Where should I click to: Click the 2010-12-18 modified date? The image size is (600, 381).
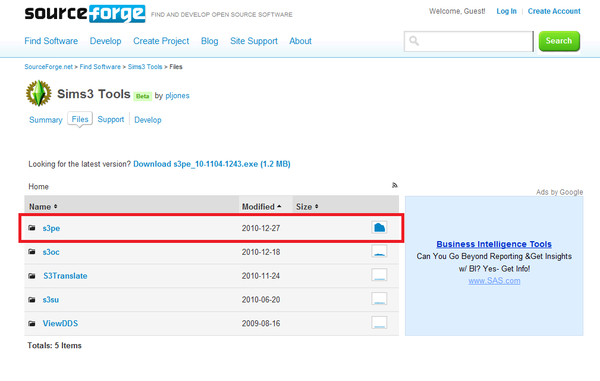click(x=261, y=252)
